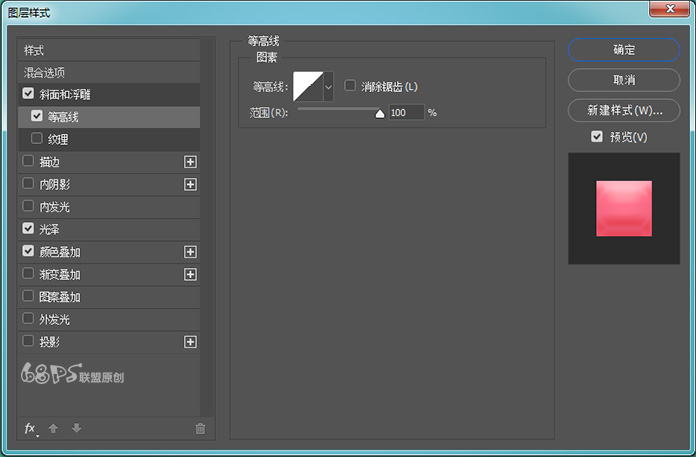The width and height of the screenshot is (696, 457).
Task: Select the 颜色叠加 effect label
Action: coord(60,252)
